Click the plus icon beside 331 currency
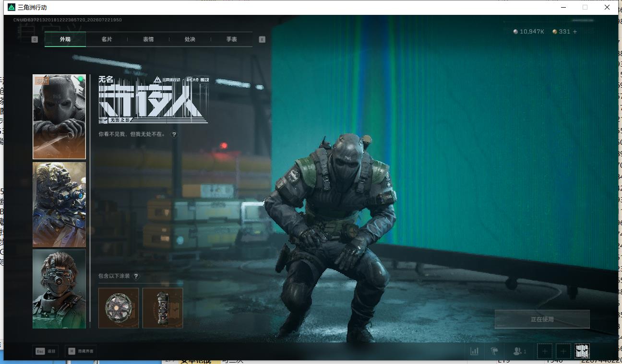This screenshot has width=622, height=364. point(575,32)
